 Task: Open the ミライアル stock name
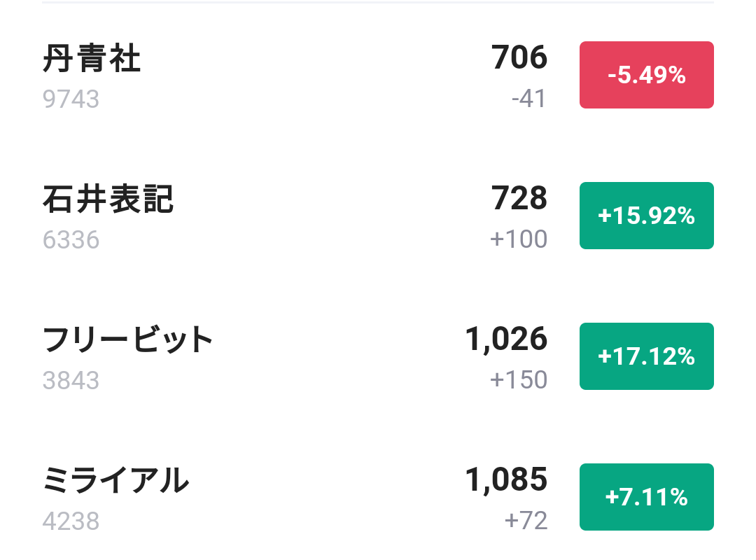pos(116,481)
